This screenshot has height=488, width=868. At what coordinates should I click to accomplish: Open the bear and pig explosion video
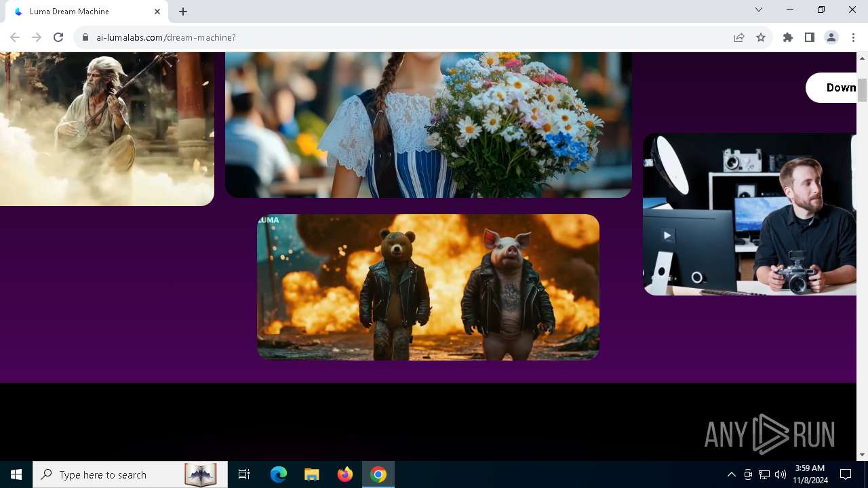click(428, 287)
